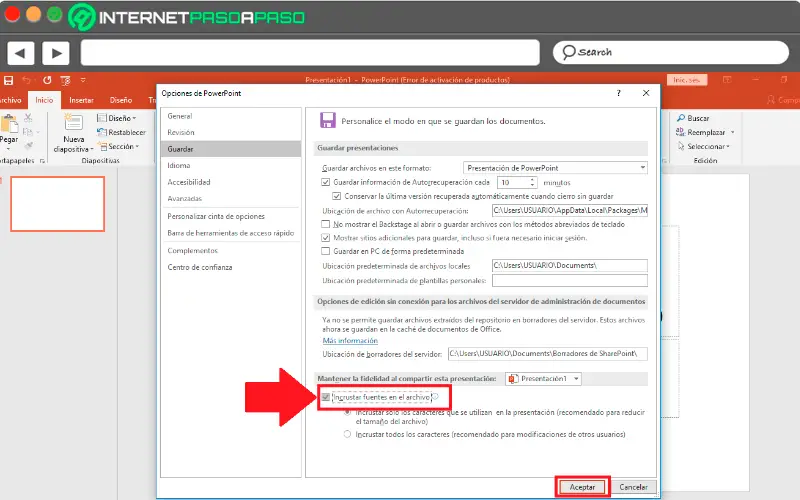Select Complementos in options sidebar
This screenshot has width=800, height=500.
(231, 251)
